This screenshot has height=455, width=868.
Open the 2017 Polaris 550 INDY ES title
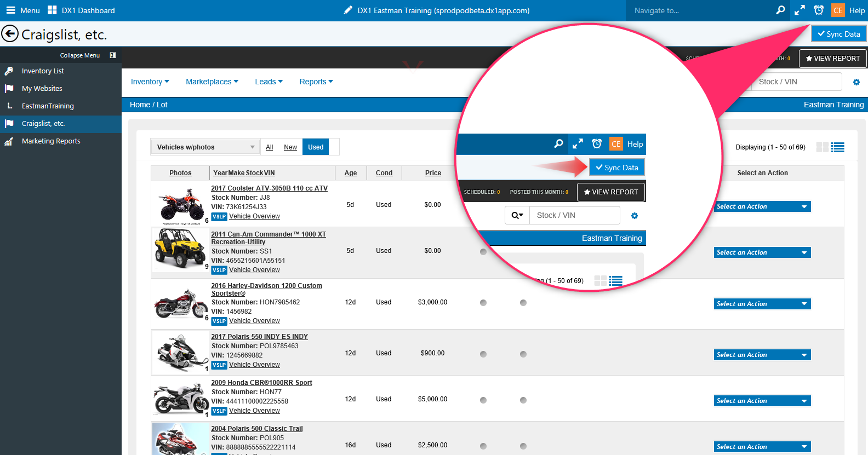260,337
